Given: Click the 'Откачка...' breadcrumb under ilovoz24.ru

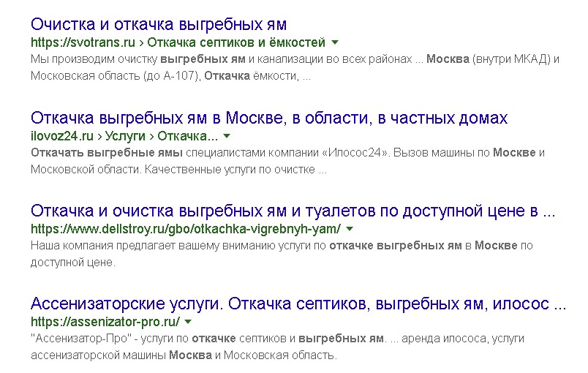Looking at the screenshot, I should [x=187, y=136].
